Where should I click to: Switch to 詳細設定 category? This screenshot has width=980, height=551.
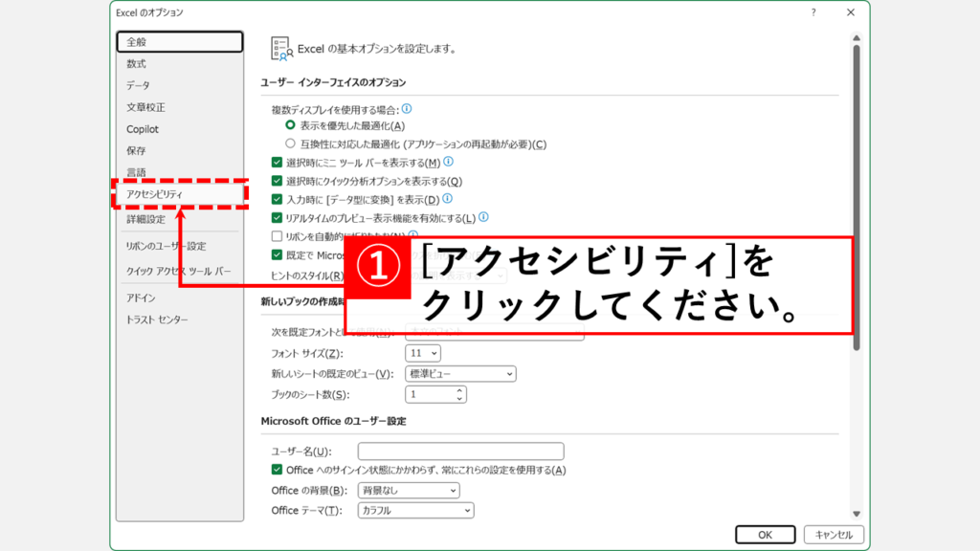[x=145, y=219]
